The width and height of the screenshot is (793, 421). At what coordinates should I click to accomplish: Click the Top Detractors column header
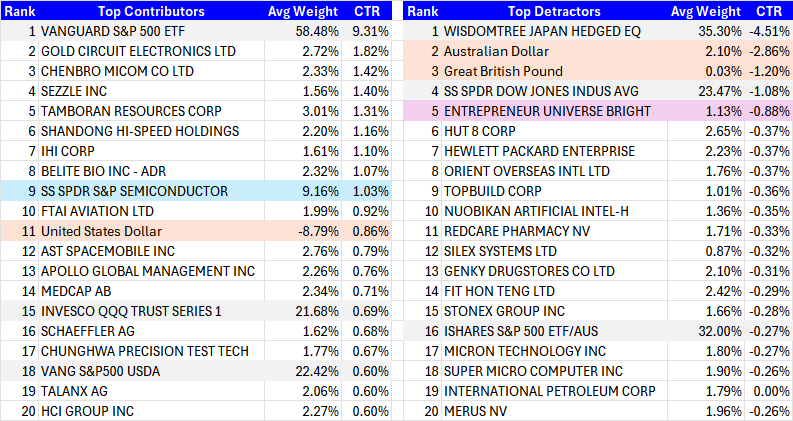546,11
